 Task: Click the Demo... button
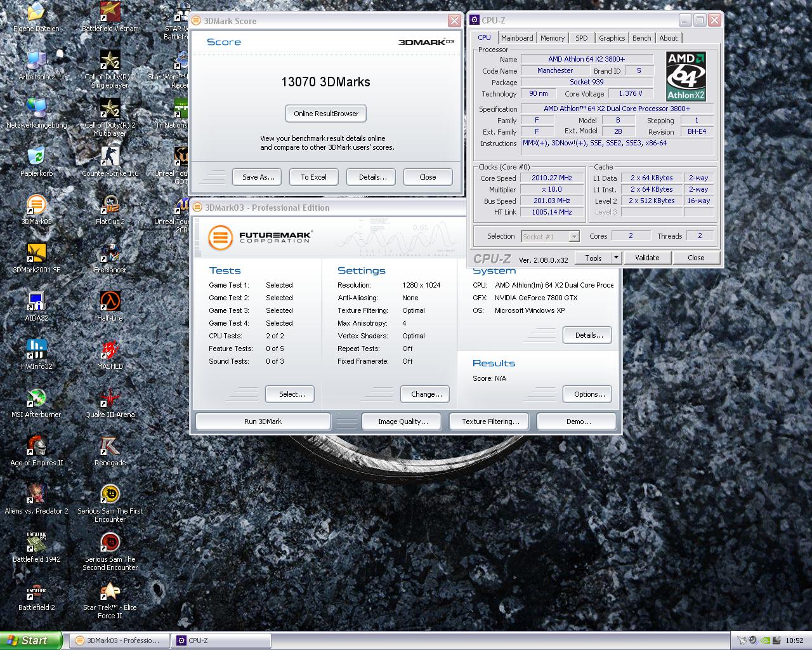pos(578,421)
